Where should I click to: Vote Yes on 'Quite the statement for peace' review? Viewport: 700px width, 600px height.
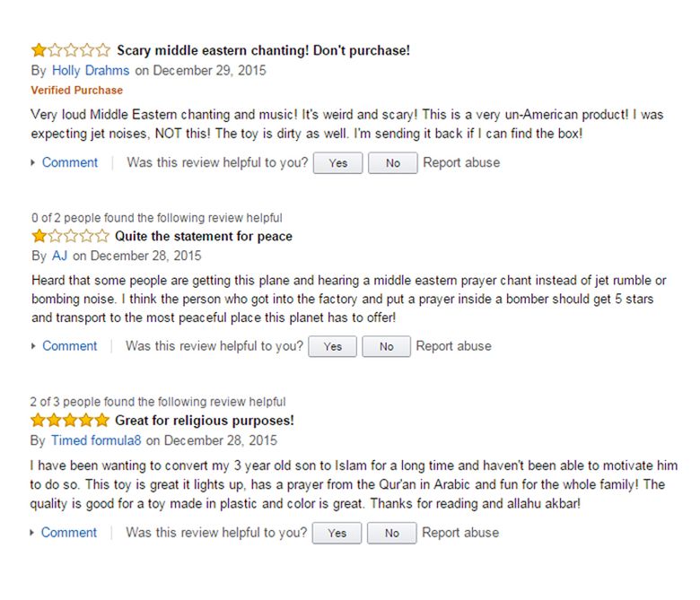pyautogui.click(x=333, y=346)
